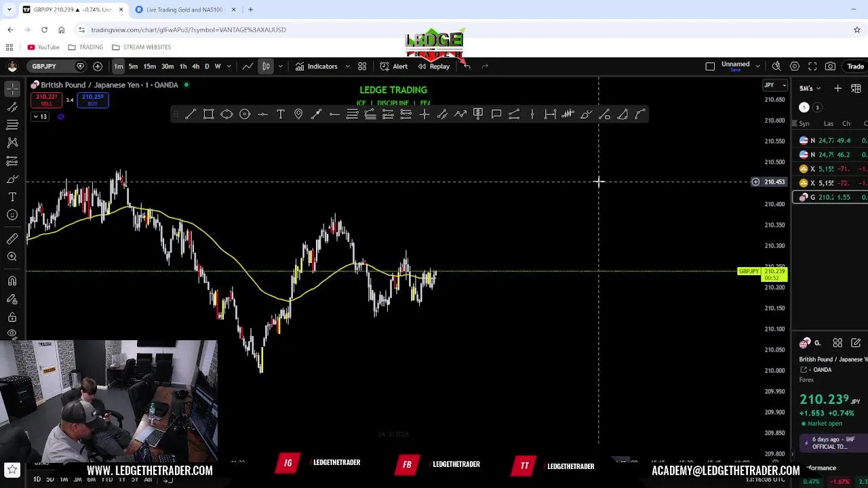Open quick search lightning magnifier

776,66
